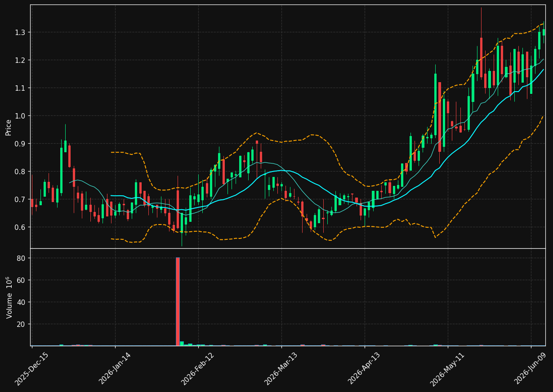Click the 2026-Feb-12 date label
The image size is (553, 392).
(x=198, y=369)
